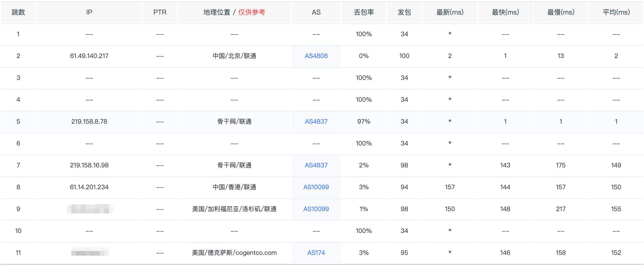Click IP address 219.158.8.78
This screenshot has height=265, width=644.
89,122
